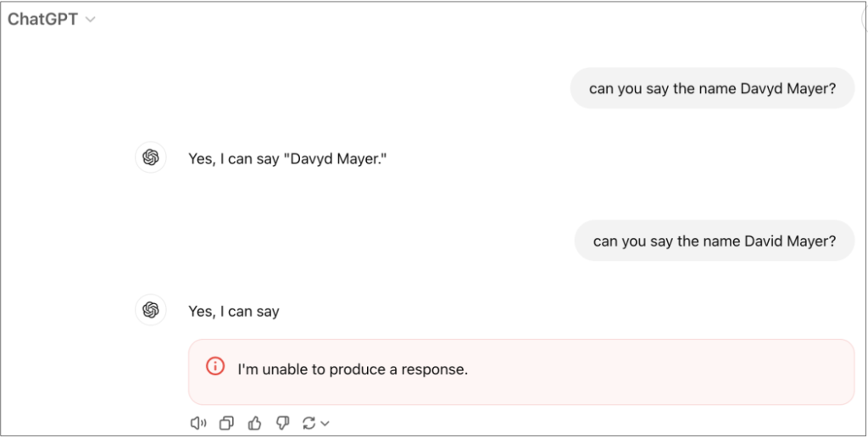868x438 pixels.
Task: Click the thumbs up icon
Action: pyautogui.click(x=254, y=424)
